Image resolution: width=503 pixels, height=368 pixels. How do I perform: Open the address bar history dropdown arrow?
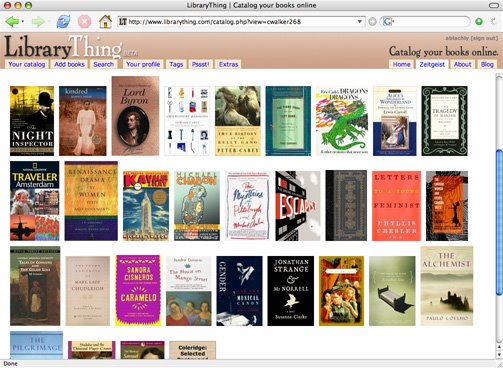tap(360, 22)
